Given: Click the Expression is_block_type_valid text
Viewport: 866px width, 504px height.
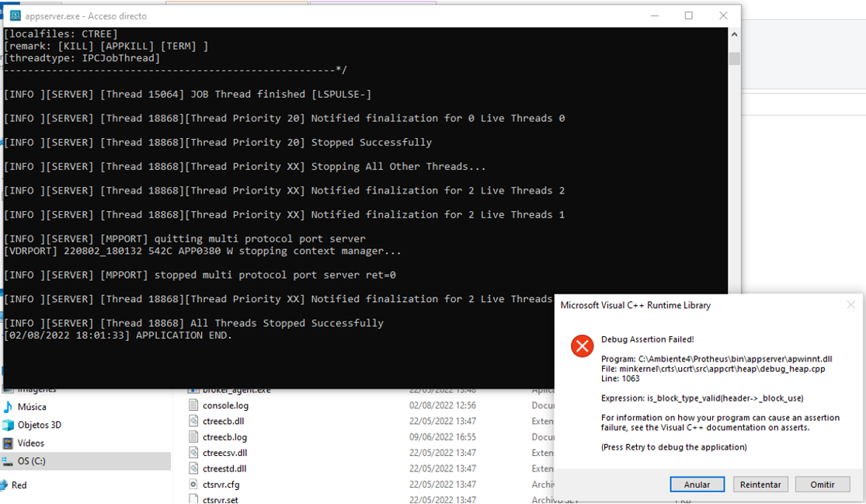Looking at the screenshot, I should coord(702,398).
